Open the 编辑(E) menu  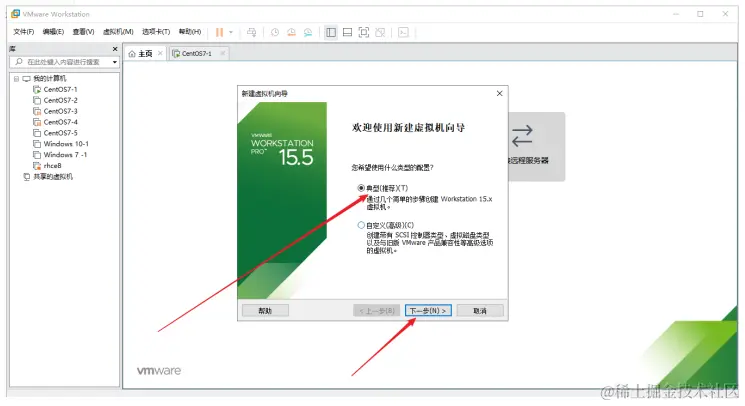point(53,32)
